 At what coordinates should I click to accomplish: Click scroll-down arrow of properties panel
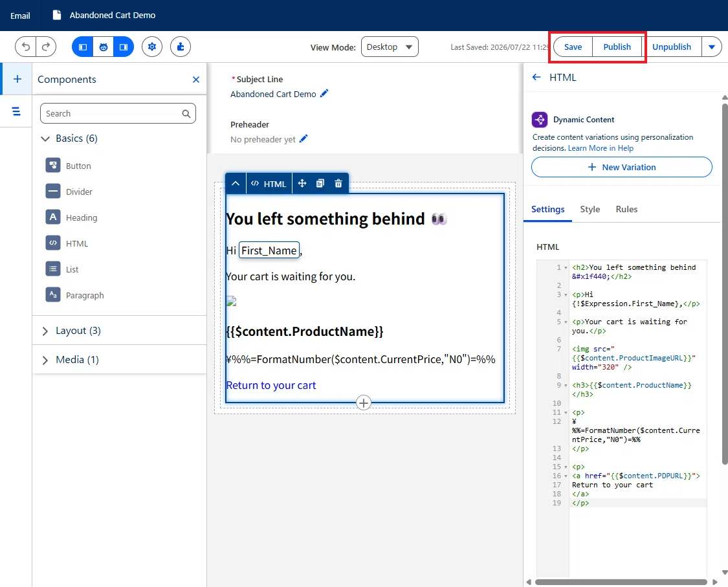725,573
